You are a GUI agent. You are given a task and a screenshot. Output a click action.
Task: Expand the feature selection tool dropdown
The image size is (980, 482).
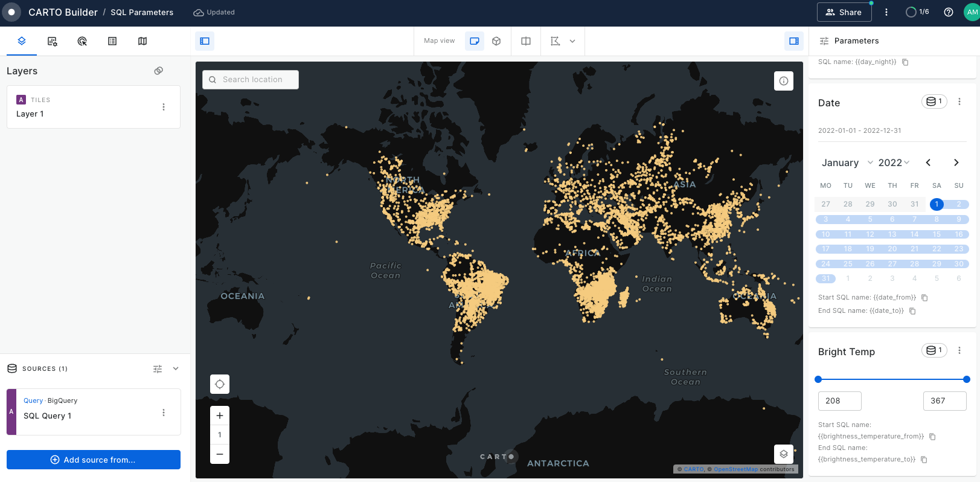pos(572,41)
